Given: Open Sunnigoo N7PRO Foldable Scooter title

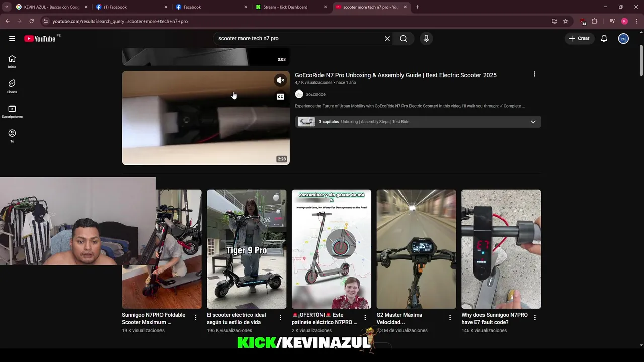Looking at the screenshot, I should 153,319.
